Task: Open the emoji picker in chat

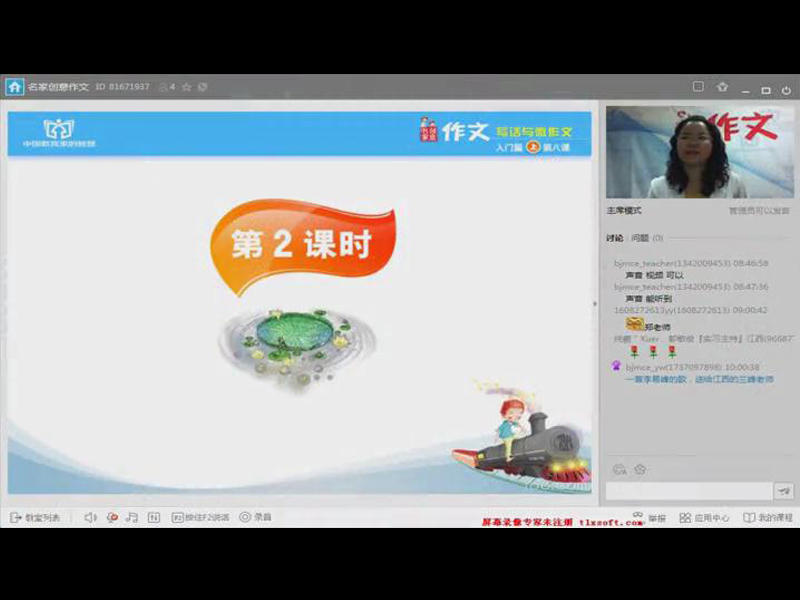Action: 619,469
